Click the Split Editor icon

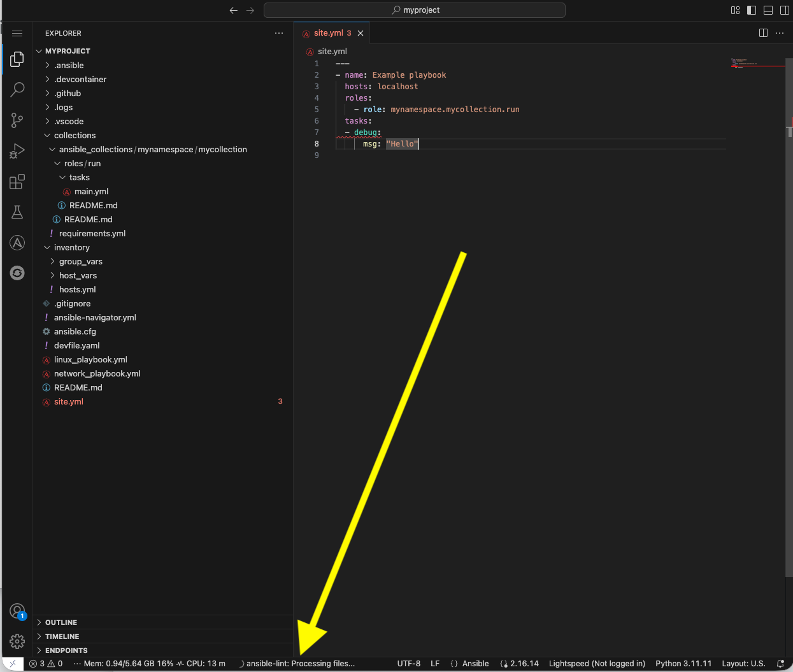763,32
